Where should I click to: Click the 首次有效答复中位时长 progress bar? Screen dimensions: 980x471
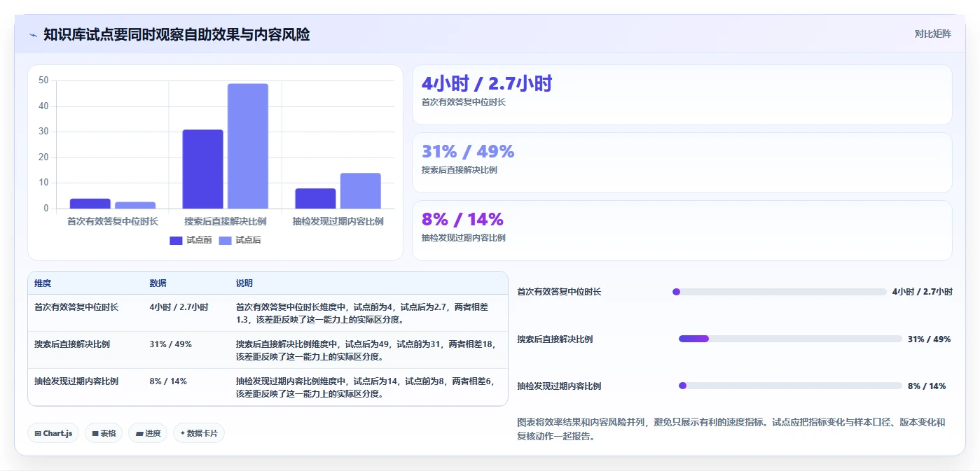click(x=779, y=292)
